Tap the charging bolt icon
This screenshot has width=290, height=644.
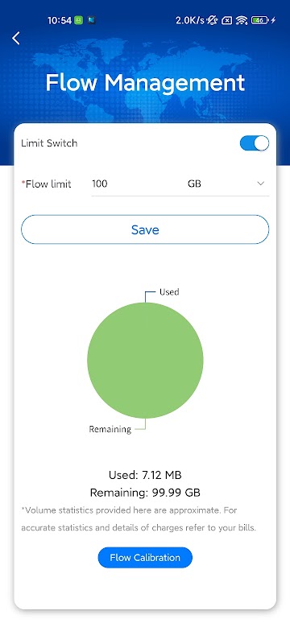click(274, 20)
